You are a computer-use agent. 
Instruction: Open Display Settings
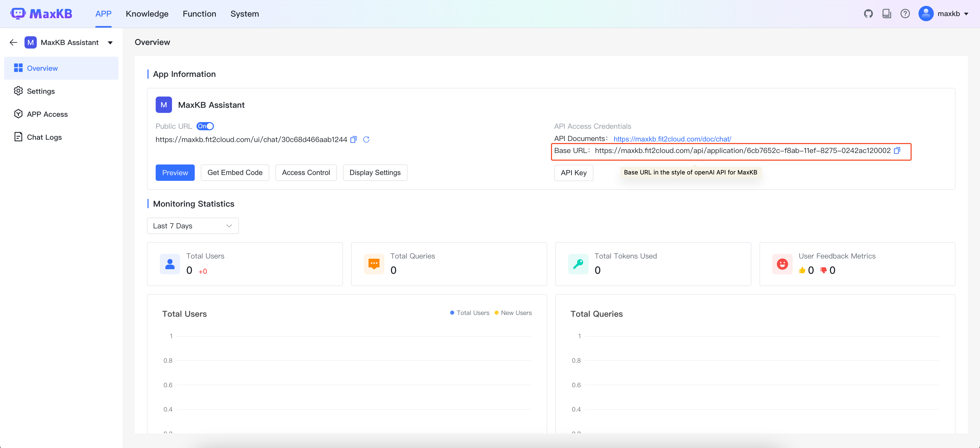[375, 172]
